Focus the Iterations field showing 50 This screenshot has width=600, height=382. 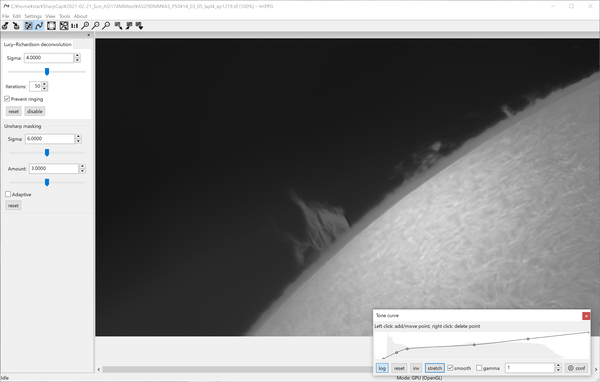click(35, 86)
